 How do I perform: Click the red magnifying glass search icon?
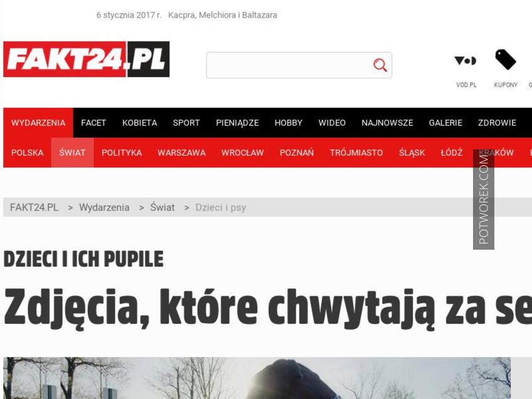(380, 65)
